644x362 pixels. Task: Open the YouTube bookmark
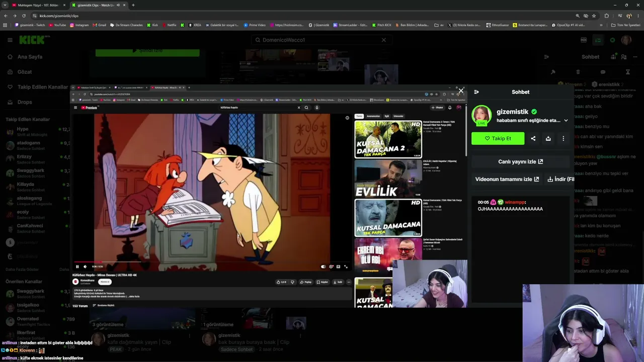57,25
